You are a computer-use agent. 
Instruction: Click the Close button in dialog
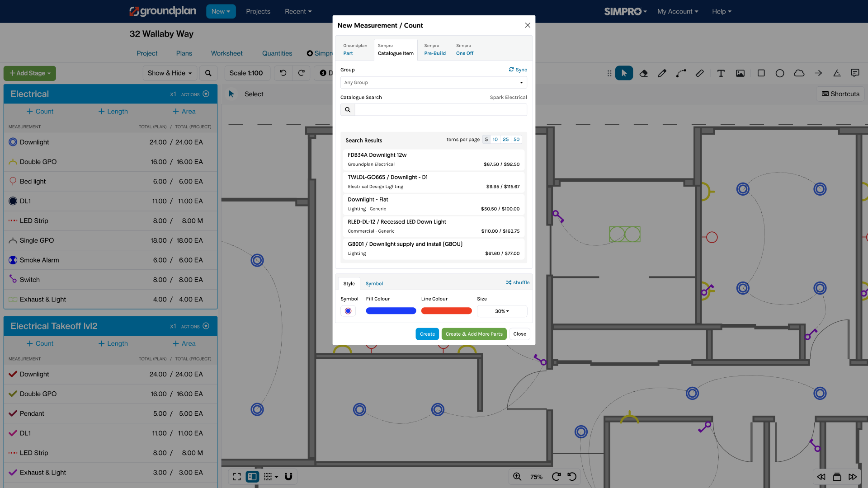pos(519,334)
